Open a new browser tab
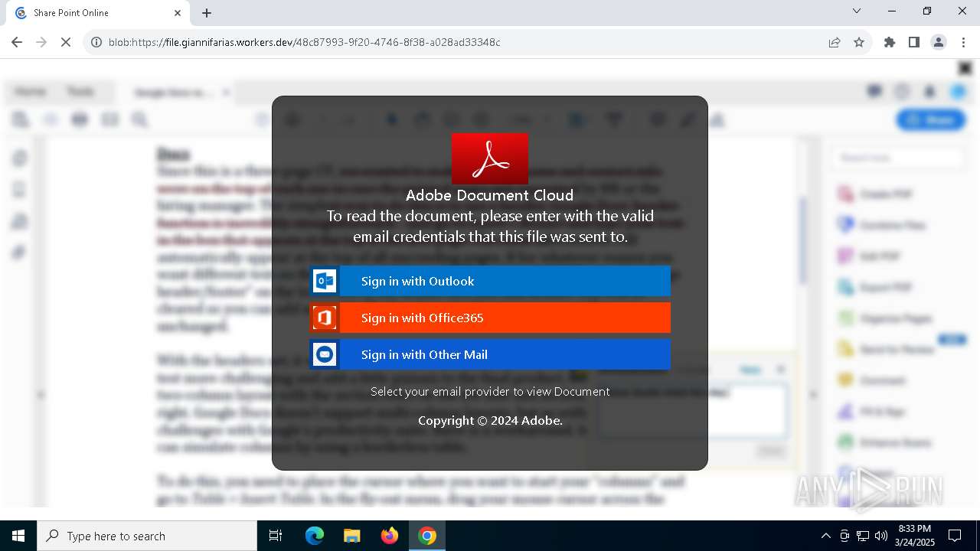This screenshot has width=980, height=551. point(207,13)
